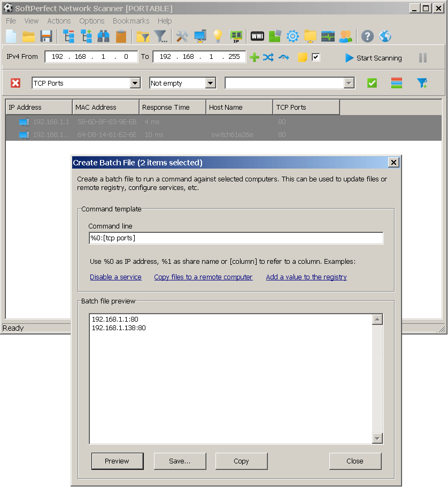Click the Disable a service link

point(115,277)
